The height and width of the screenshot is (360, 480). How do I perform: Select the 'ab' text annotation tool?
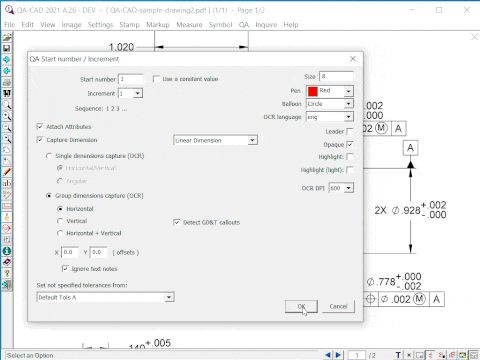pyautogui.click(x=7, y=183)
